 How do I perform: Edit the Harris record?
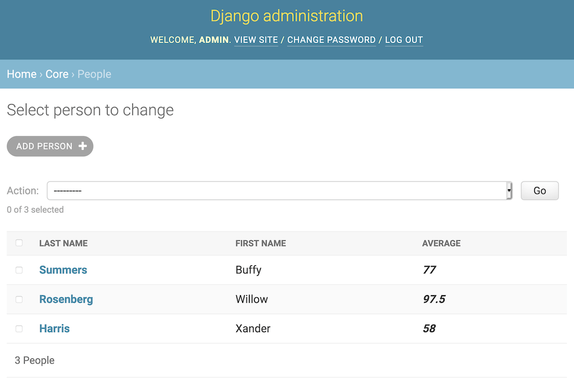pyautogui.click(x=54, y=329)
